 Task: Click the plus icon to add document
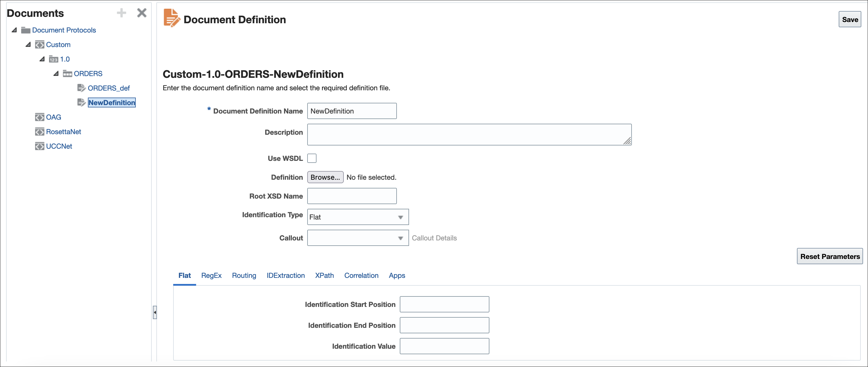[121, 13]
